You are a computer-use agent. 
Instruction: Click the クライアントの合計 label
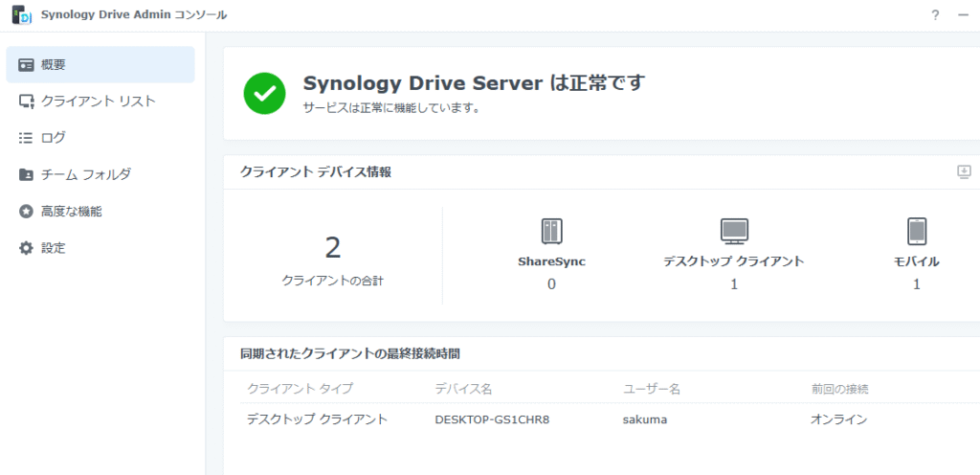pos(332,282)
